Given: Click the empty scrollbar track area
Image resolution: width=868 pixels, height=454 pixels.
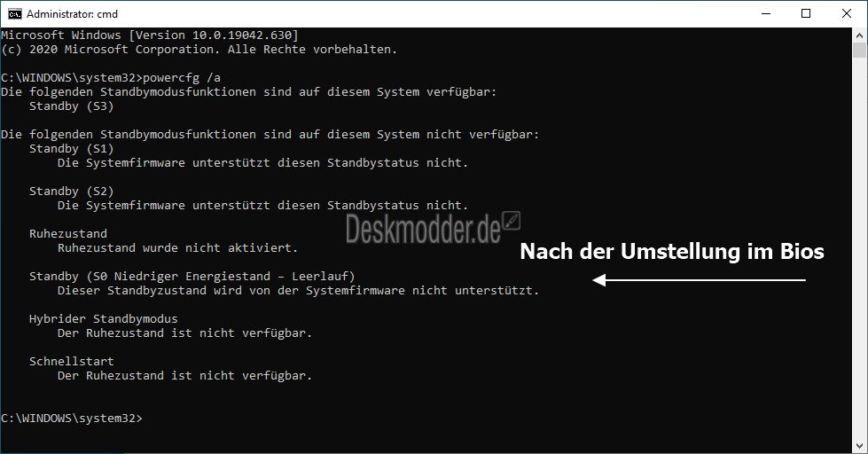Looking at the screenshot, I should point(859,249).
